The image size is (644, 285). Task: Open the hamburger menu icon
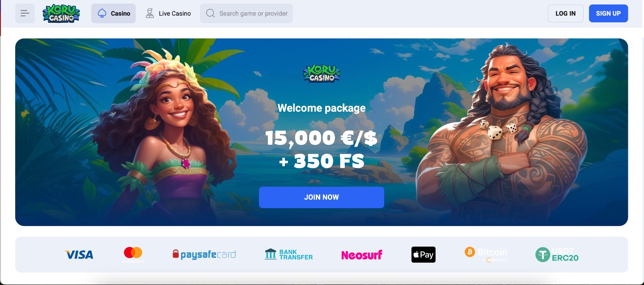[25, 13]
